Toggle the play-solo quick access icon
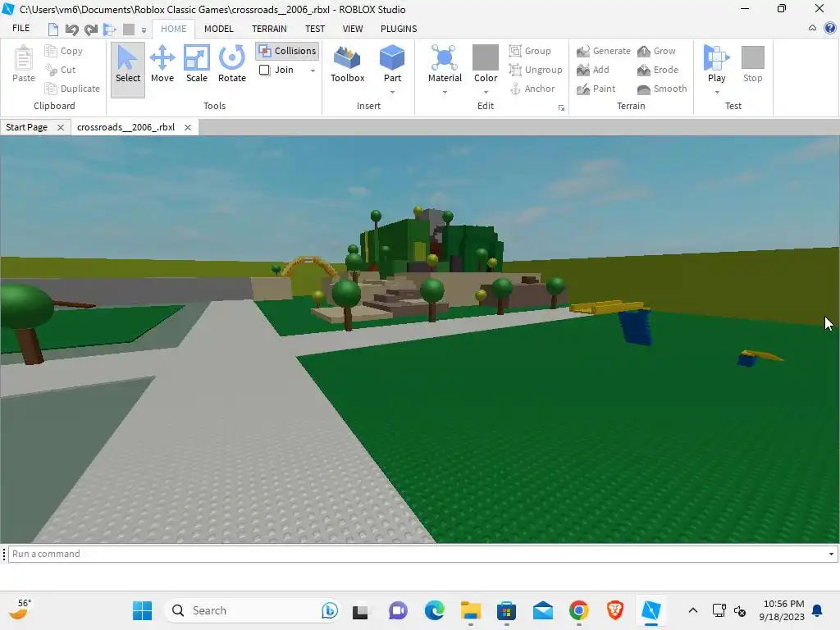The width and height of the screenshot is (840, 630). point(109,29)
